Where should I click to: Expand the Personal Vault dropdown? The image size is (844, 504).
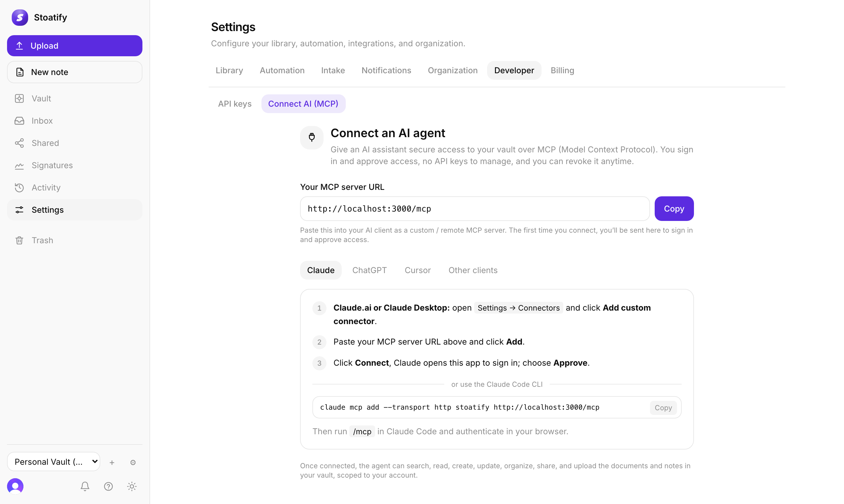point(54,462)
